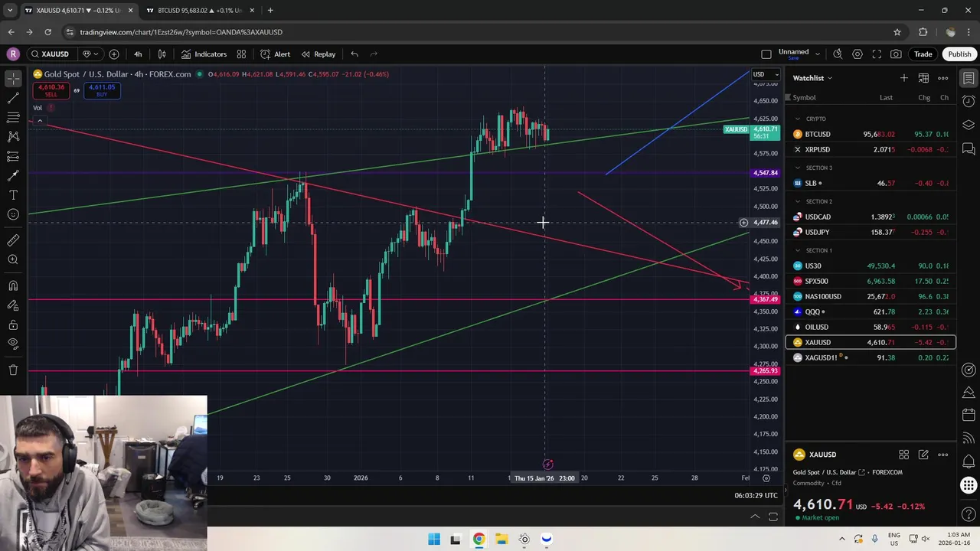Open the Windows Start menu
The height and width of the screenshot is (551, 980).
coord(434,539)
